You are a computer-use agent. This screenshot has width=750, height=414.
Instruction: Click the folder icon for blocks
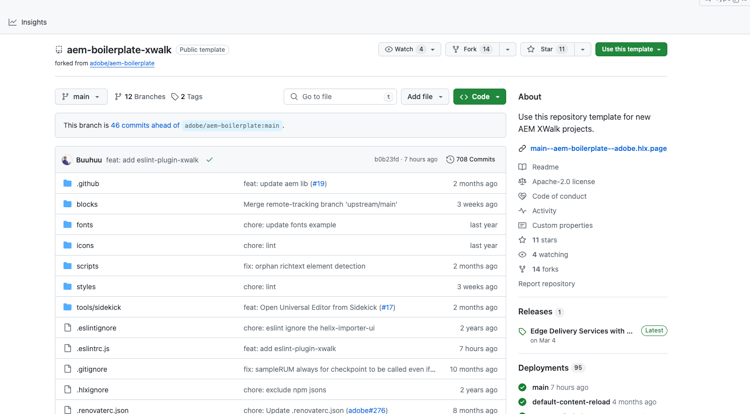coord(67,204)
